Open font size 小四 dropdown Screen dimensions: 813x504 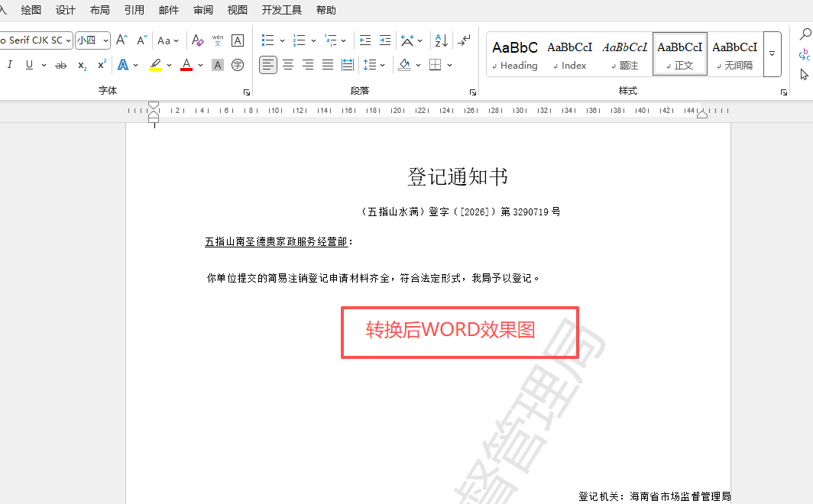[105, 40]
